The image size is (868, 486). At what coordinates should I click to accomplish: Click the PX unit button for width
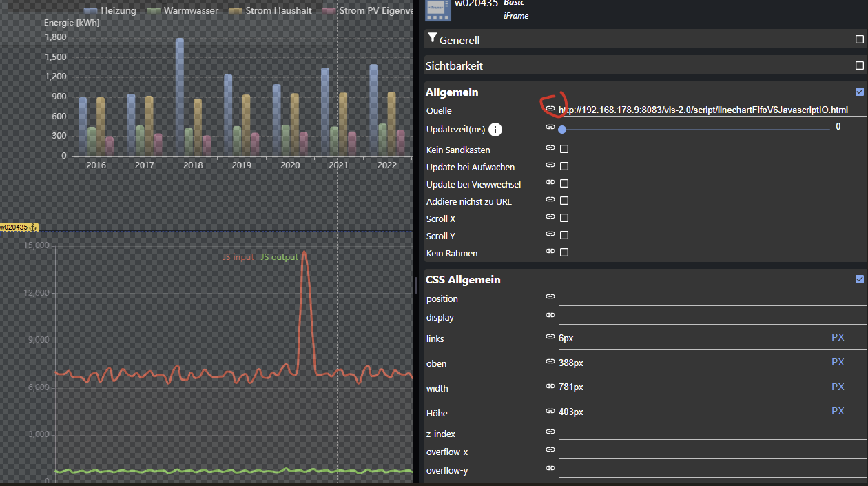pos(838,387)
